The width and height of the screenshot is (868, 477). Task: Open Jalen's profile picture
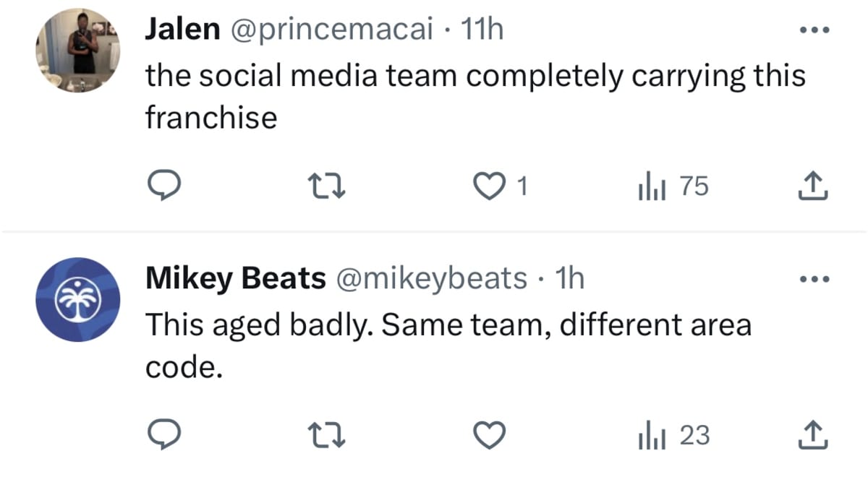pos(78,51)
